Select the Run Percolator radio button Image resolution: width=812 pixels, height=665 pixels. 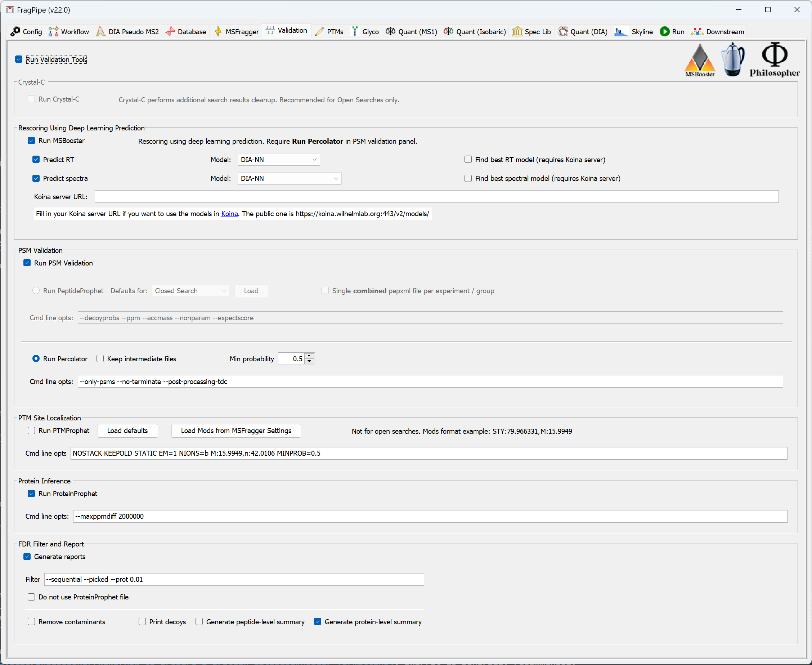coord(36,358)
